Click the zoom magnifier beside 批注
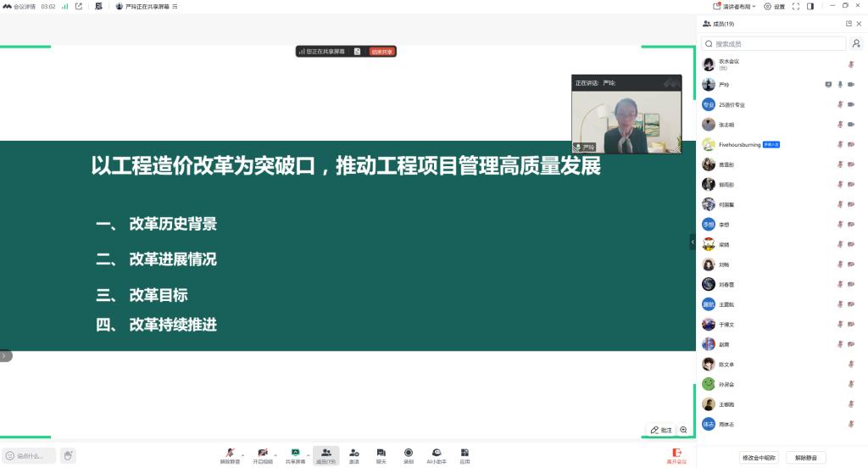Image resolution: width=868 pixels, height=468 pixels. [x=683, y=430]
